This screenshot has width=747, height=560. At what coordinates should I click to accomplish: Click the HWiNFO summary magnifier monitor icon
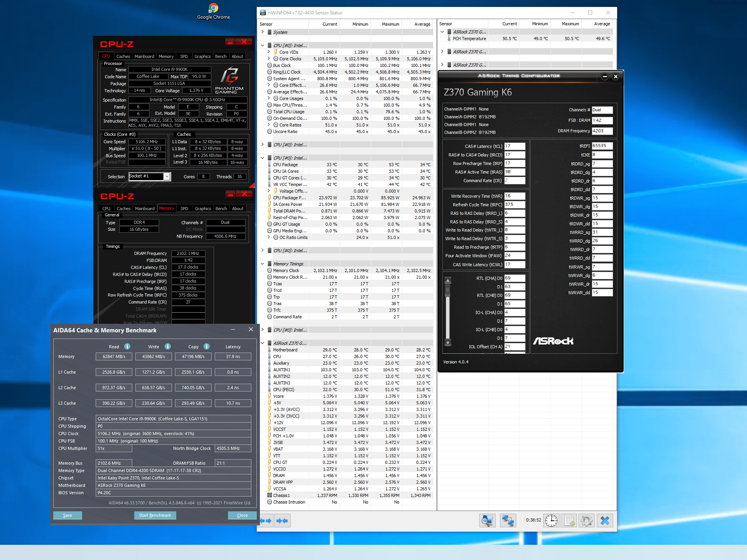[487, 520]
